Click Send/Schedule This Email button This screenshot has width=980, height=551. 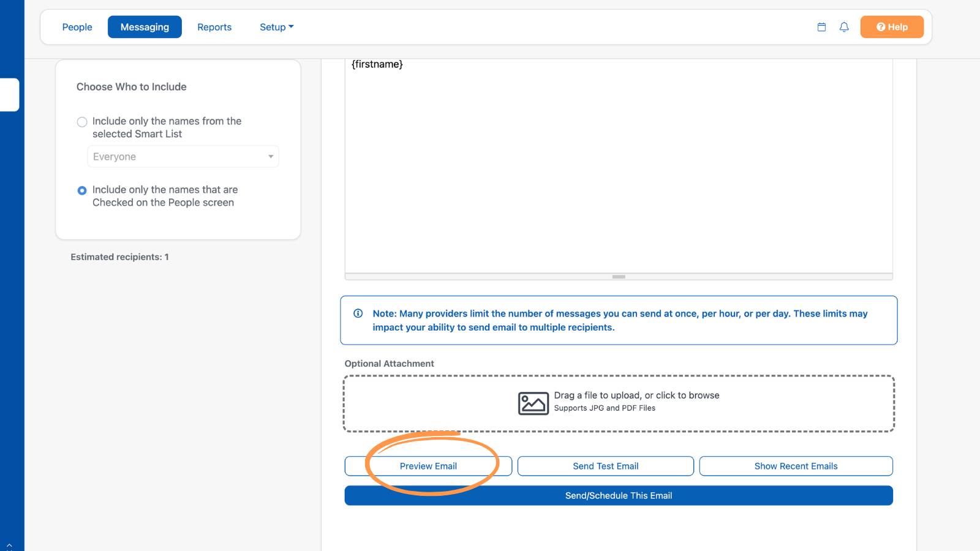619,495
